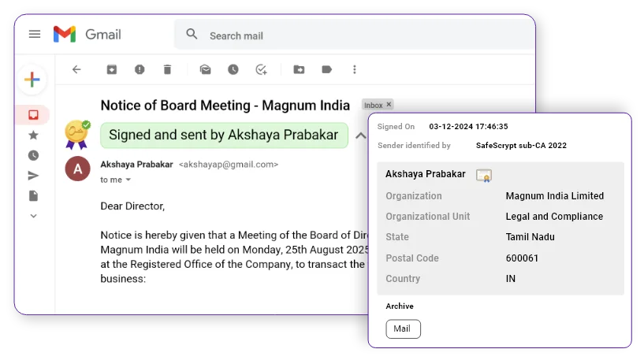Mark the email as unread

point(205,69)
